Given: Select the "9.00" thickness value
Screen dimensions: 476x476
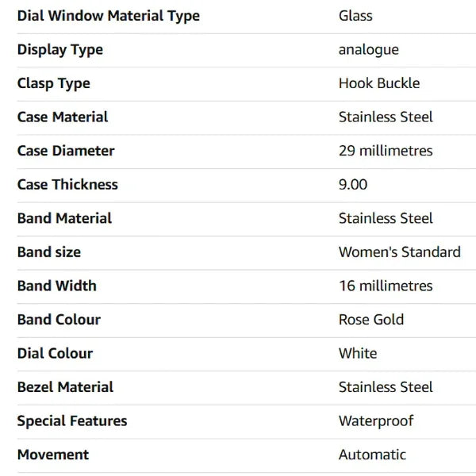Looking at the screenshot, I should [353, 185].
